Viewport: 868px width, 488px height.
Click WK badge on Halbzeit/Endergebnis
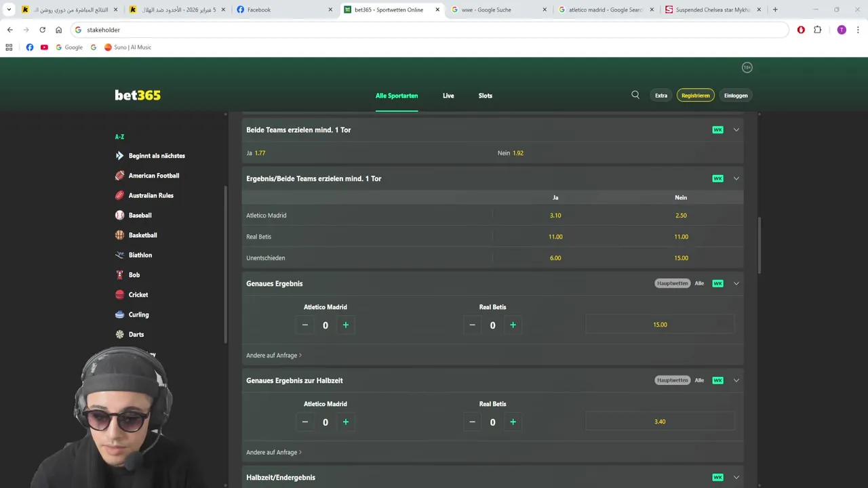[x=717, y=477]
